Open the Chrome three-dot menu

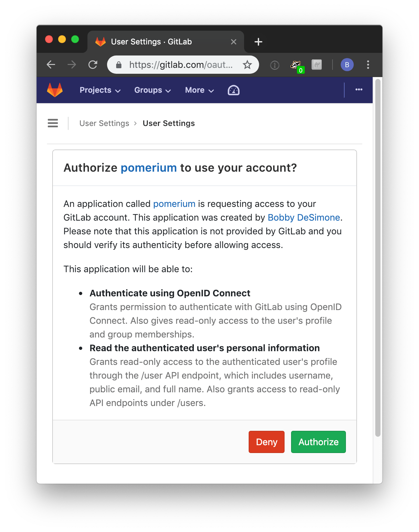tap(368, 65)
